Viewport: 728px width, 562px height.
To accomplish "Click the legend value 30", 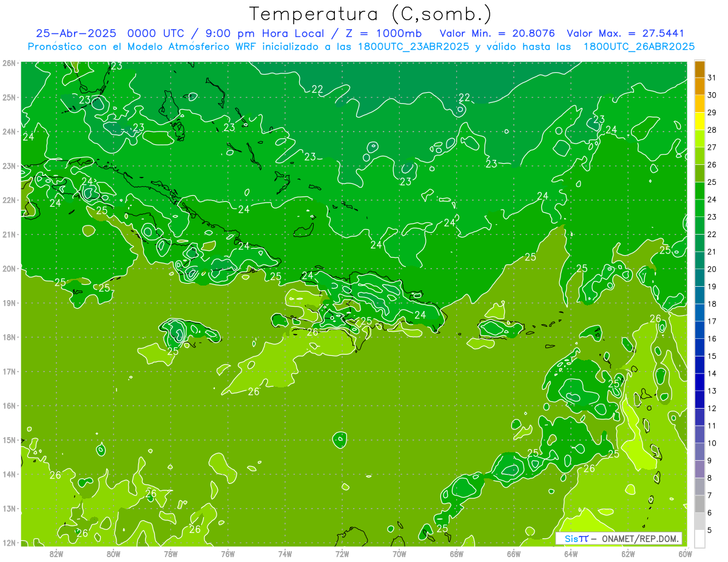I will point(712,95).
